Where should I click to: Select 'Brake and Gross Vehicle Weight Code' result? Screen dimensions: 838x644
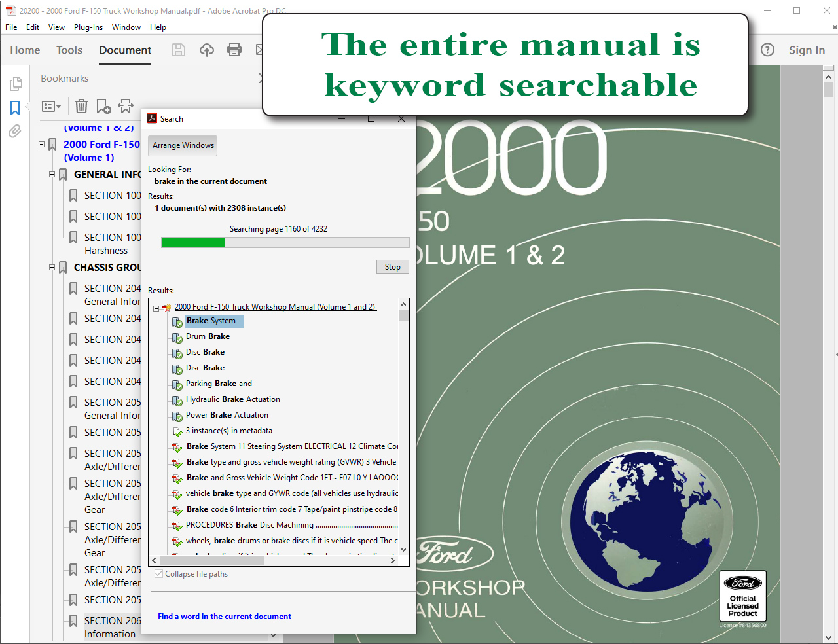[292, 478]
